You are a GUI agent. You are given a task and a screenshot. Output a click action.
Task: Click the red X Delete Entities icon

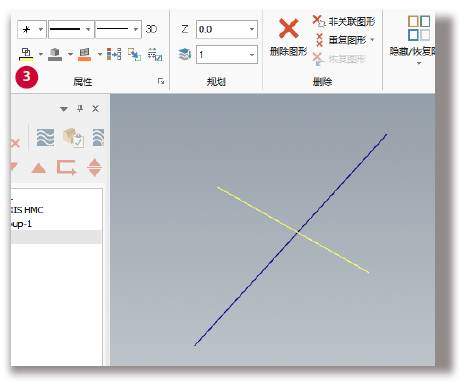pos(288,29)
